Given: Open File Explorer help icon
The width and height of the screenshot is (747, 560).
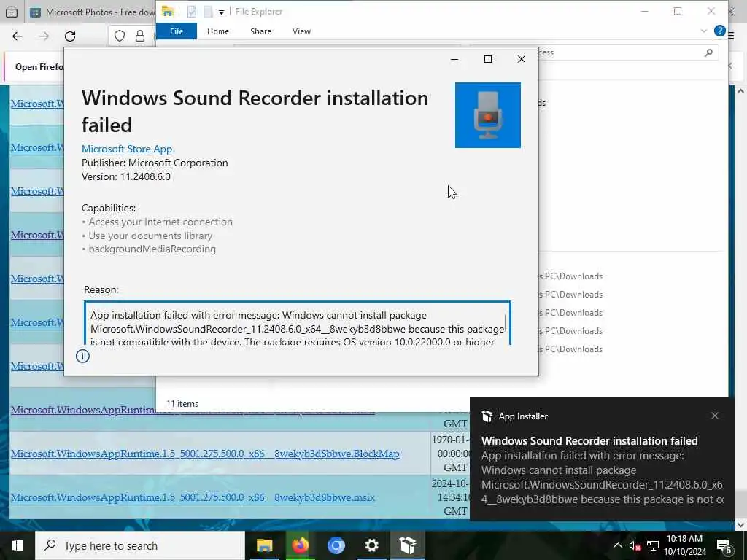Looking at the screenshot, I should pos(719,31).
